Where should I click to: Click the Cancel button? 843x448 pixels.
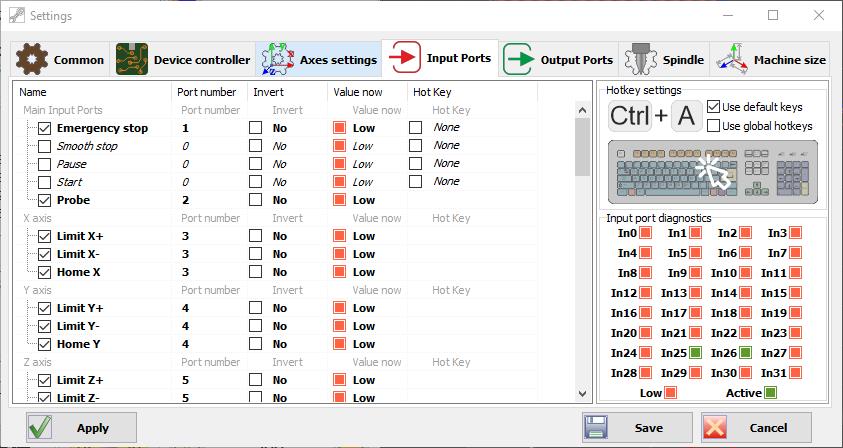click(x=756, y=428)
